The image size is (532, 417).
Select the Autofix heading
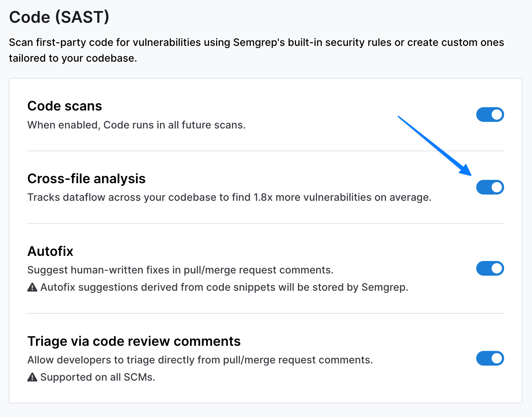click(50, 251)
